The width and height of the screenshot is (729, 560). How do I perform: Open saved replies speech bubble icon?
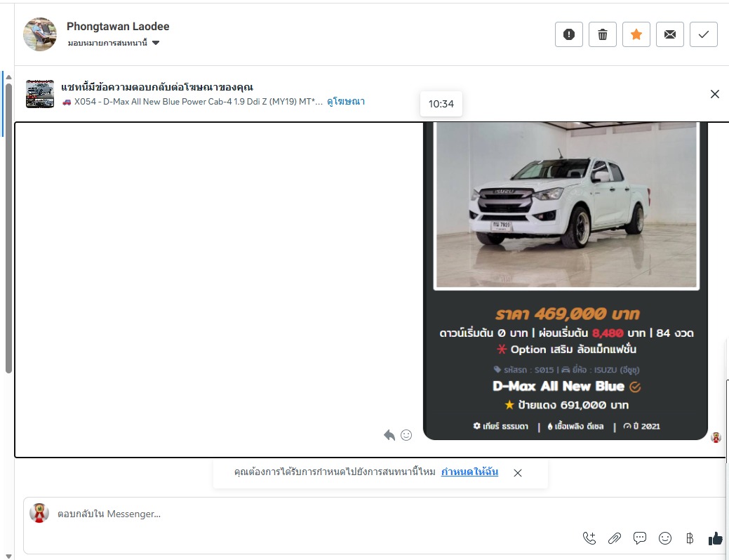640,538
